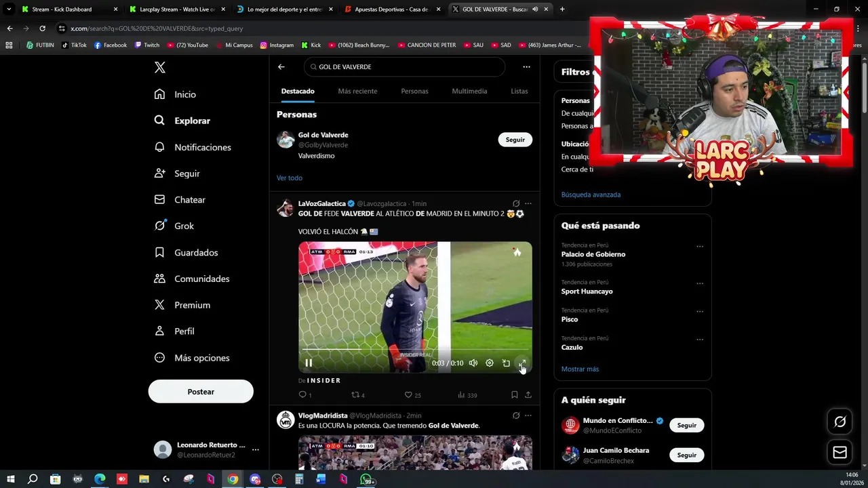Click Mostrar más under trends
The height and width of the screenshot is (488, 868).
(580, 369)
